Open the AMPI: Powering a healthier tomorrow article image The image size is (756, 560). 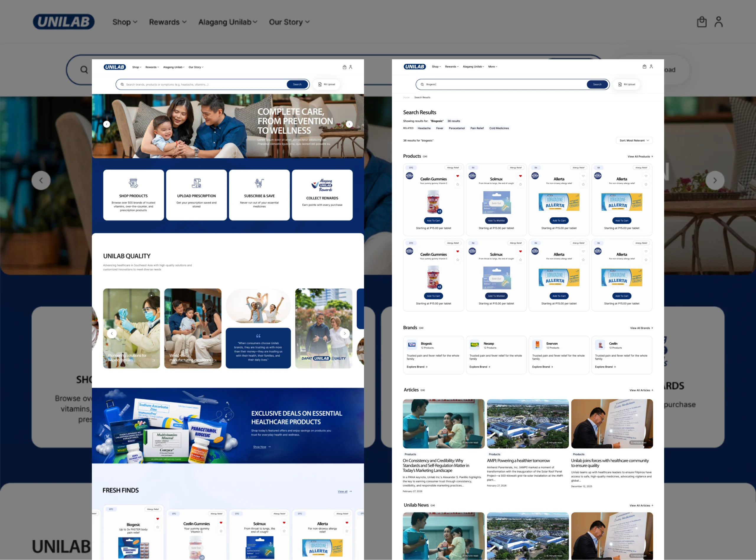528,423
